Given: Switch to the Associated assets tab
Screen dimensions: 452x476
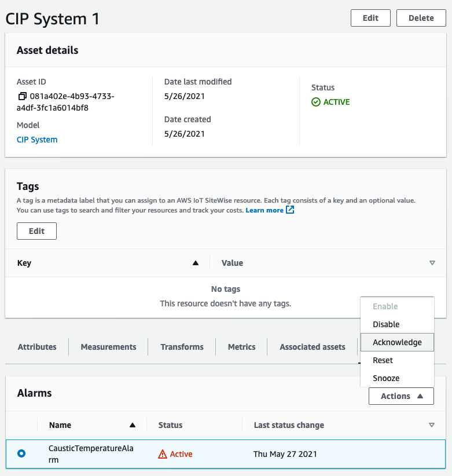Looking at the screenshot, I should click(x=313, y=347).
